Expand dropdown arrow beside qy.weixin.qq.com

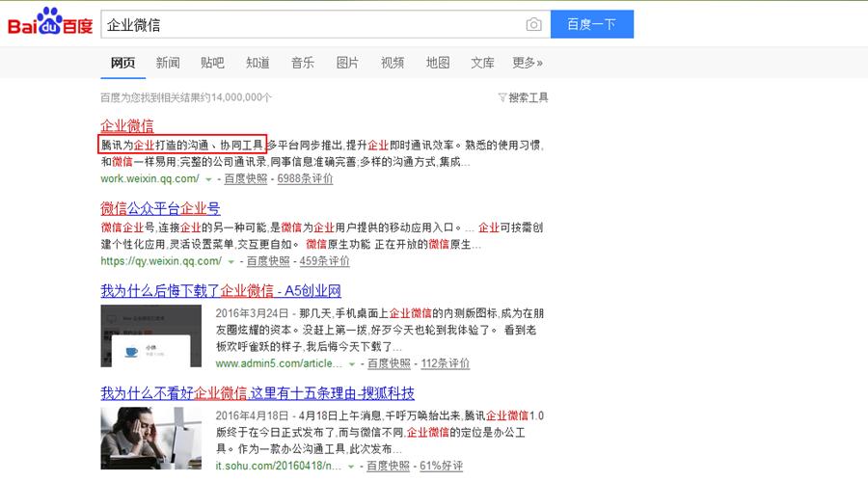tap(231, 261)
